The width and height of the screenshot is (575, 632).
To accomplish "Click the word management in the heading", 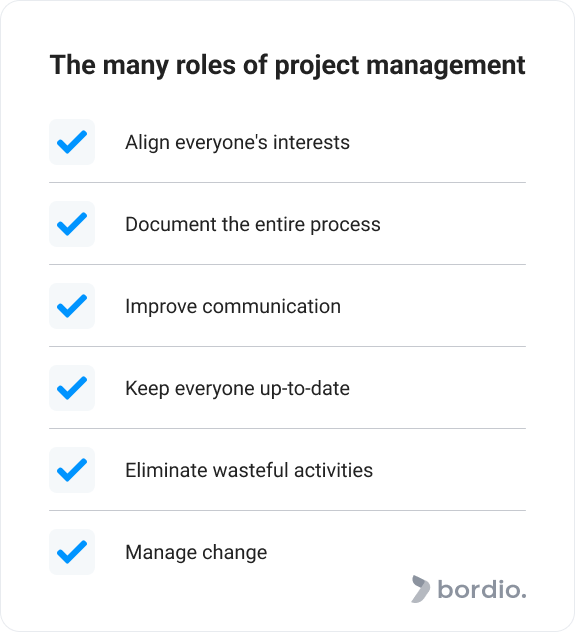I will (x=446, y=67).
